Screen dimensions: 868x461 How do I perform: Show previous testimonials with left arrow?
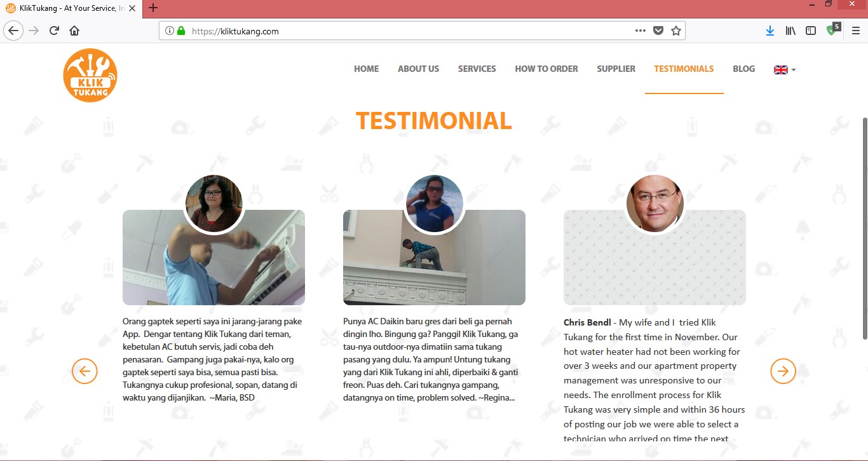click(x=85, y=371)
